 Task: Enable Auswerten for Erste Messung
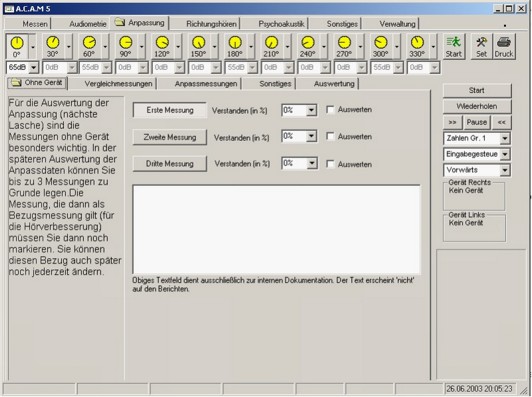point(330,110)
